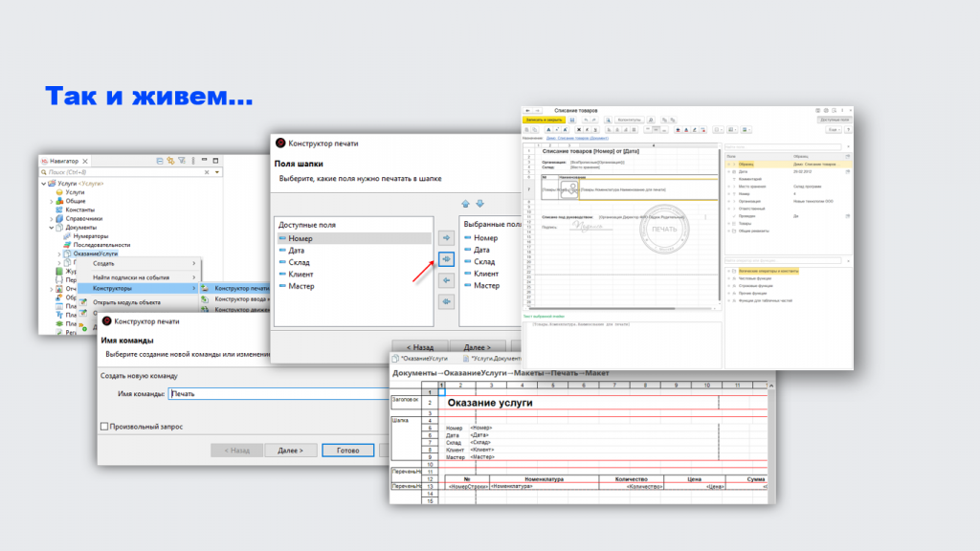The width and height of the screenshot is (980, 551).
Task: Select Конструкторы in the context menu
Action: 138,289
